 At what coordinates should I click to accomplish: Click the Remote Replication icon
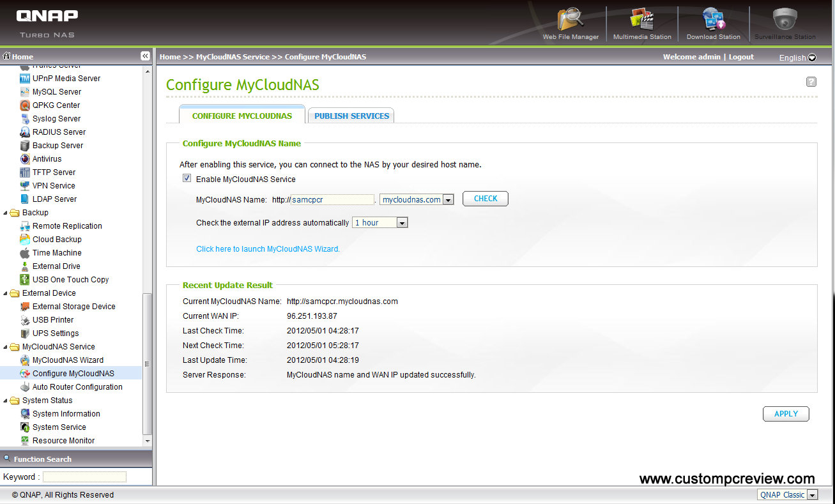tap(25, 226)
